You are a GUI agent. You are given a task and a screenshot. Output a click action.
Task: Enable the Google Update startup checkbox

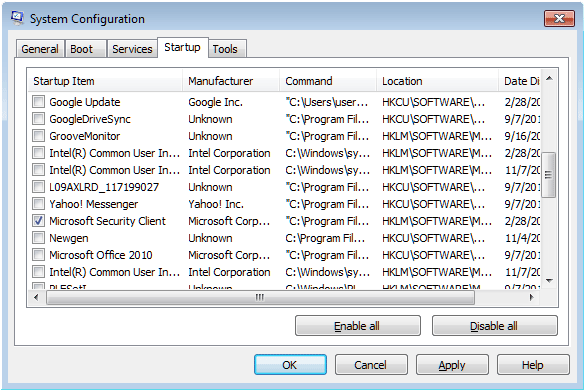point(38,102)
